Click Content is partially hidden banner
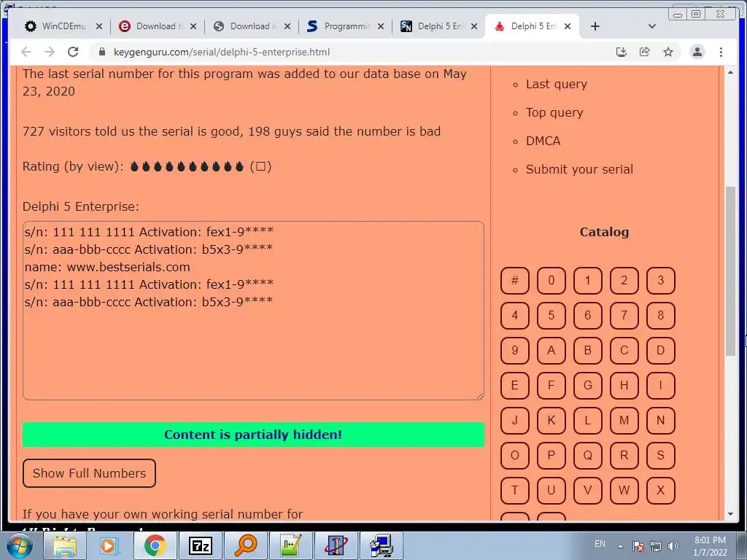Viewport: 747px width, 560px height. [x=253, y=435]
